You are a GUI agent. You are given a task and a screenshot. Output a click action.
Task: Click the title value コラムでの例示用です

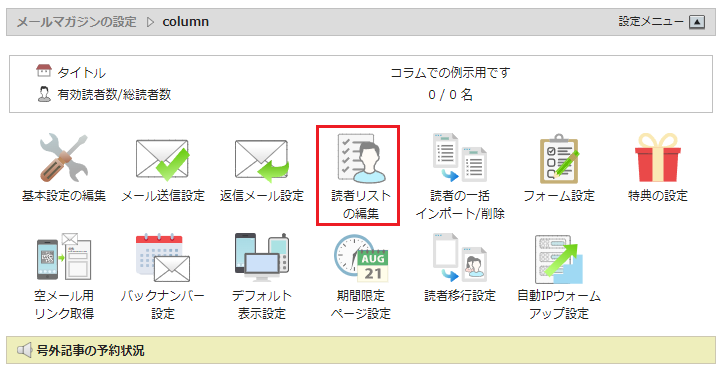coord(450,72)
